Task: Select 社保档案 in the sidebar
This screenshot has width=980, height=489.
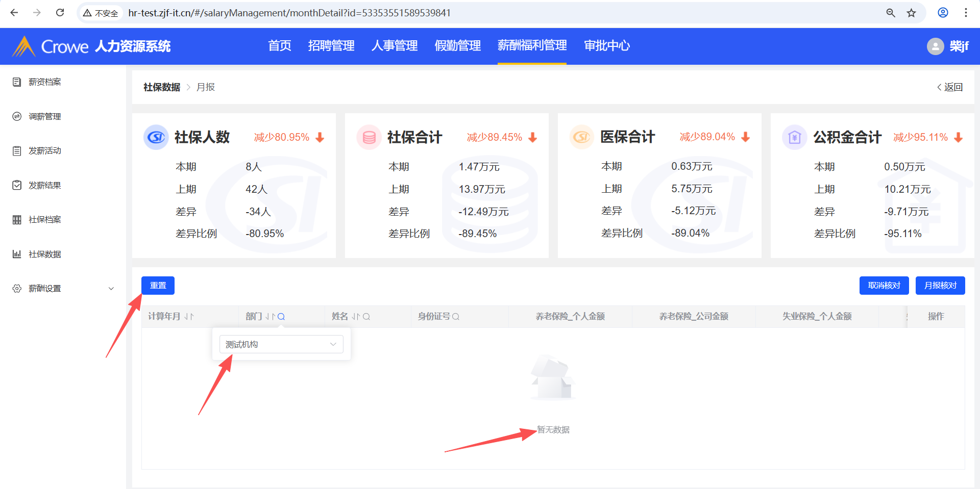Action: pyautogui.click(x=45, y=220)
